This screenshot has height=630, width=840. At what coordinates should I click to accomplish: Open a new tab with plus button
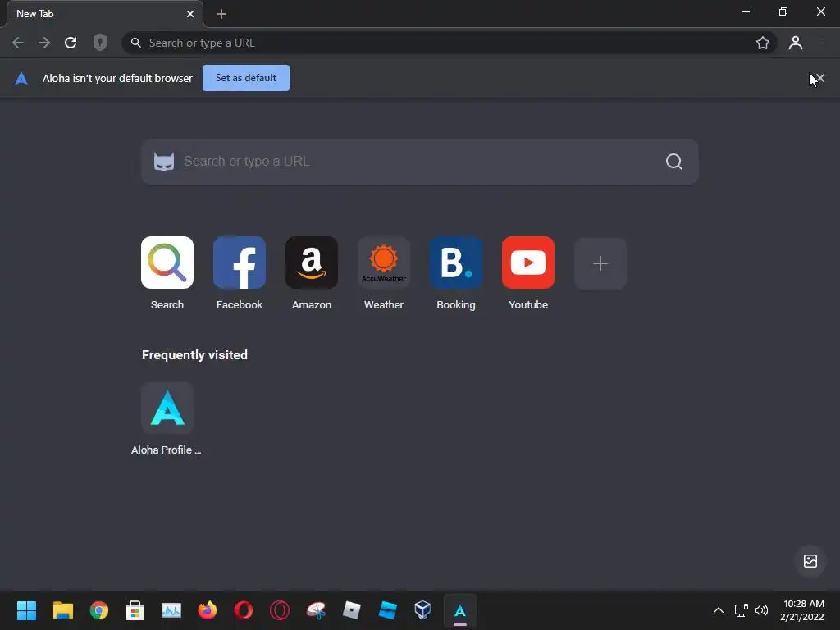(x=221, y=14)
